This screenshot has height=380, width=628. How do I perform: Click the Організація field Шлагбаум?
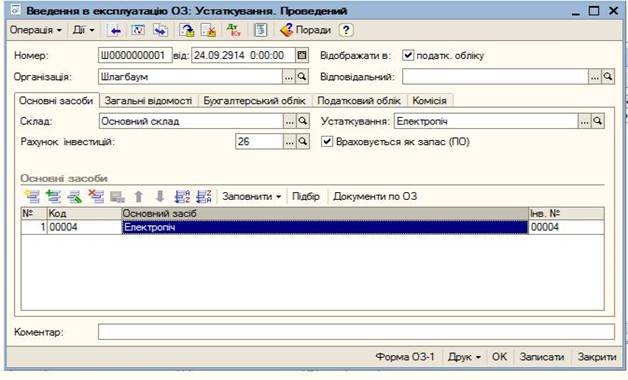coord(190,76)
